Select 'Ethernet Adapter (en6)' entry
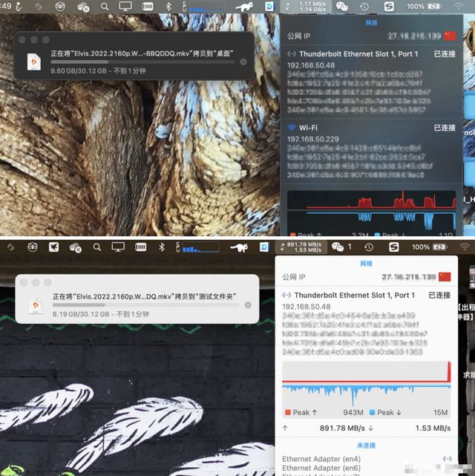The image size is (475, 476). point(321,468)
